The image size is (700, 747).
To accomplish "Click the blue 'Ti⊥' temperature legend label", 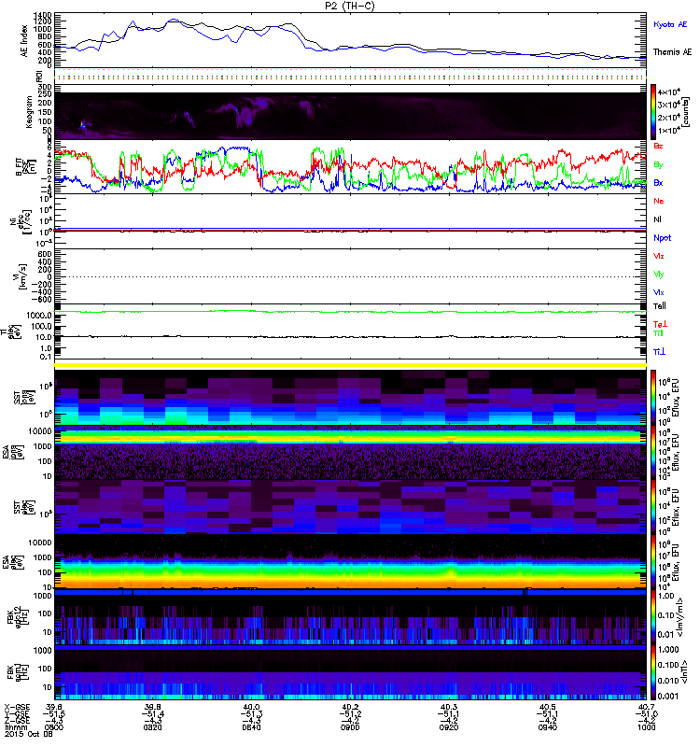I will coord(659,352).
